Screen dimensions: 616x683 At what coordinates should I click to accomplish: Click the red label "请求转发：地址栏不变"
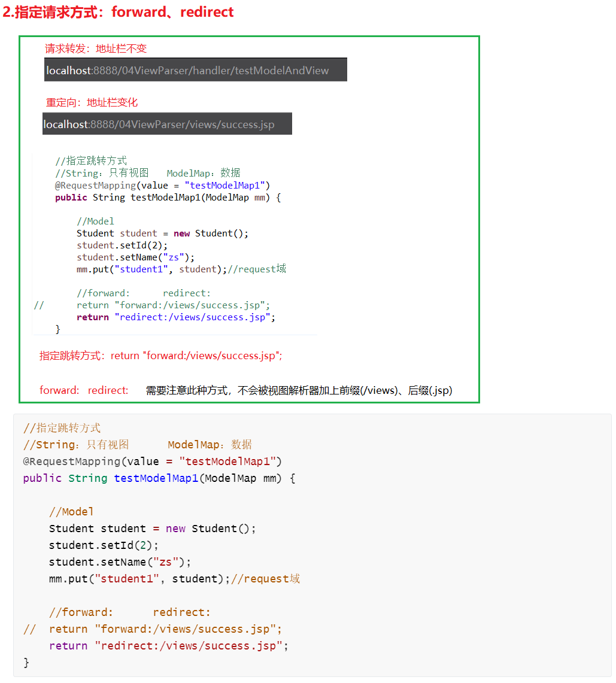(x=96, y=48)
